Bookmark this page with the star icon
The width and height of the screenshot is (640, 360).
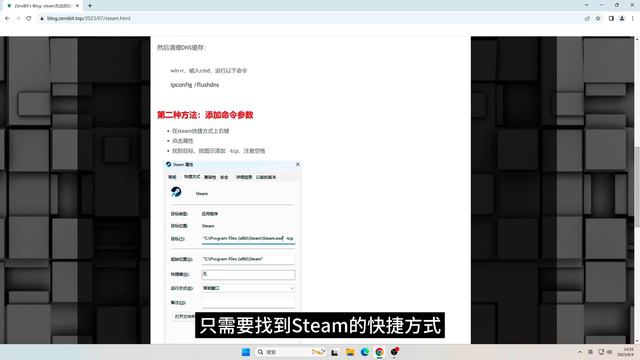click(598, 18)
